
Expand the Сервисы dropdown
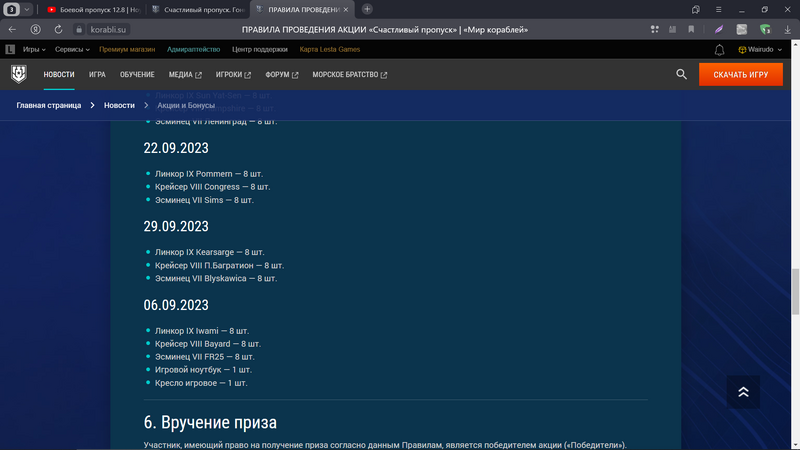pyautogui.click(x=72, y=49)
